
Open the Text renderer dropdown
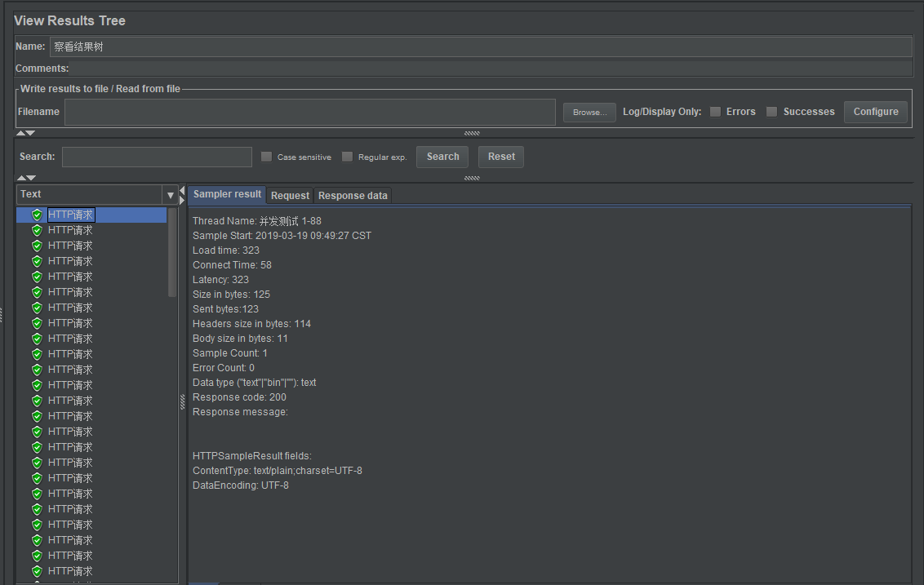coord(96,194)
